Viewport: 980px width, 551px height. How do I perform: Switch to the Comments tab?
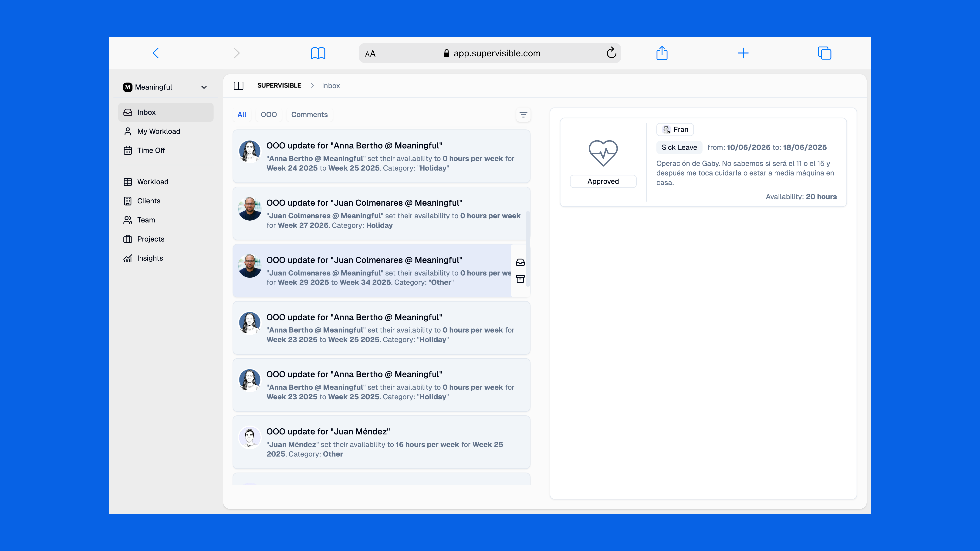pos(309,114)
